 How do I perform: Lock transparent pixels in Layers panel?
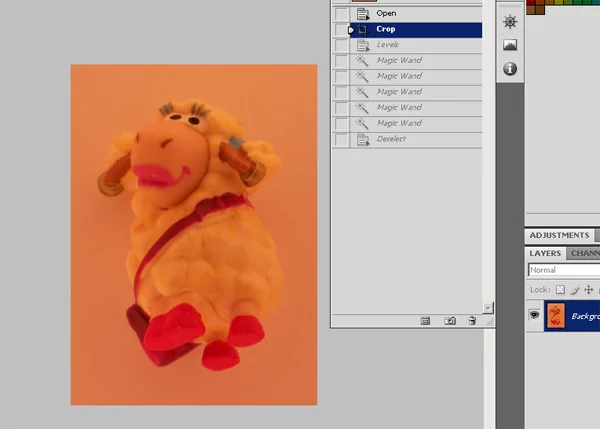(560, 290)
